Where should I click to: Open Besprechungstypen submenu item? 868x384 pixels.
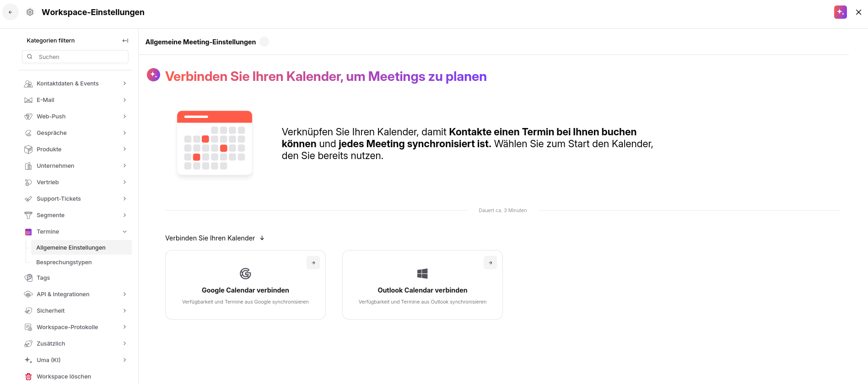click(x=81, y=262)
